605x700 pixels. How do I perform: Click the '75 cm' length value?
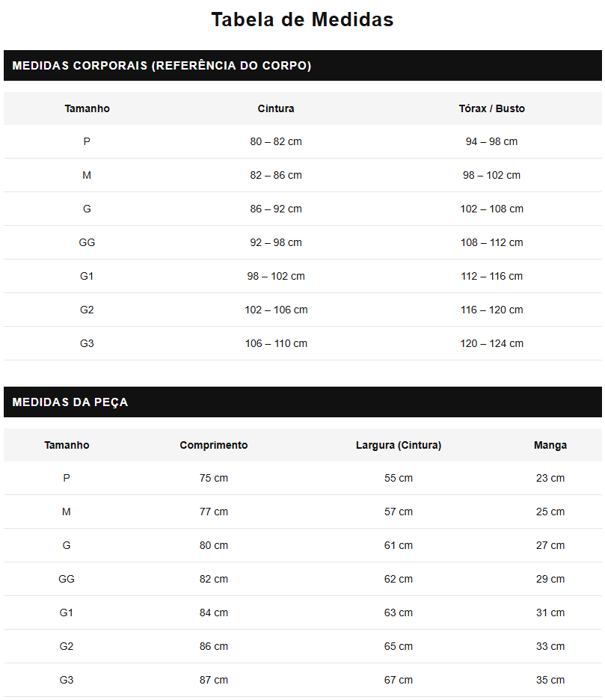(x=214, y=478)
